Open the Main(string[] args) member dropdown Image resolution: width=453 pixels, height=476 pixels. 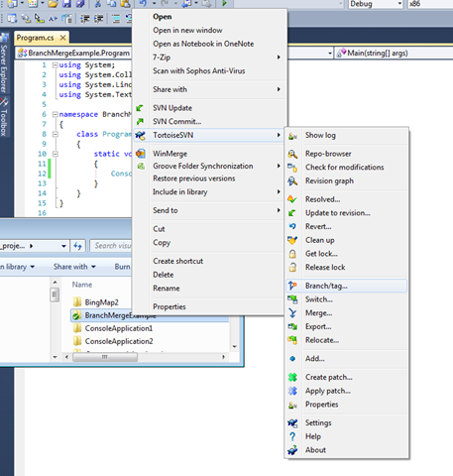(394, 54)
